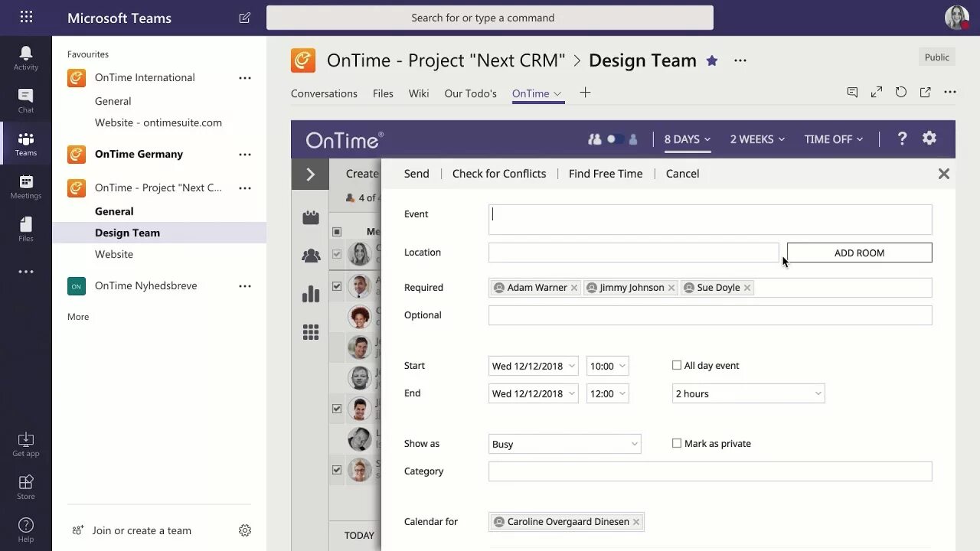Remove Adam Warner from Required
The image size is (980, 551).
coord(574,288)
